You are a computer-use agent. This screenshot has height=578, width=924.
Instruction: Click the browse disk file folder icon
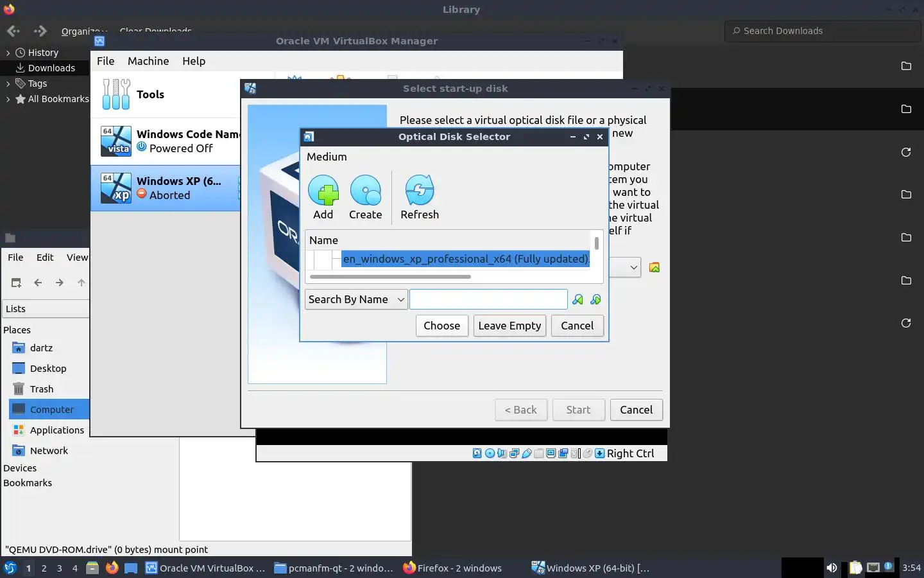click(x=654, y=267)
